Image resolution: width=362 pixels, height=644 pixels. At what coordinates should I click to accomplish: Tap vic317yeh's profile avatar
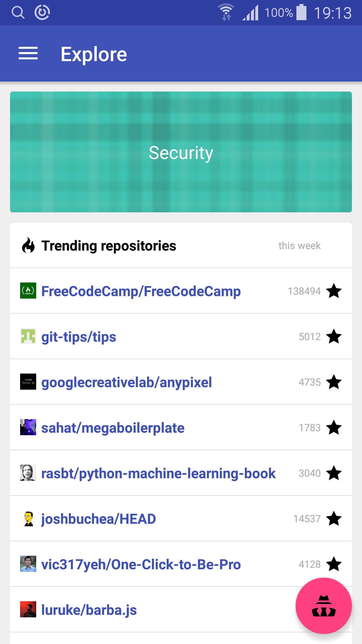28,564
